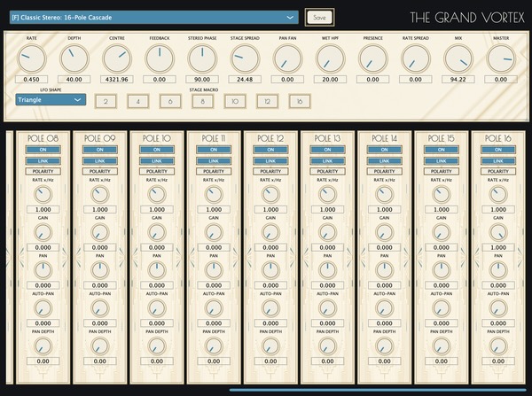The height and width of the screenshot is (396, 532).
Task: Click Pole 12 Rate x/Hz knob
Action: 270,195
